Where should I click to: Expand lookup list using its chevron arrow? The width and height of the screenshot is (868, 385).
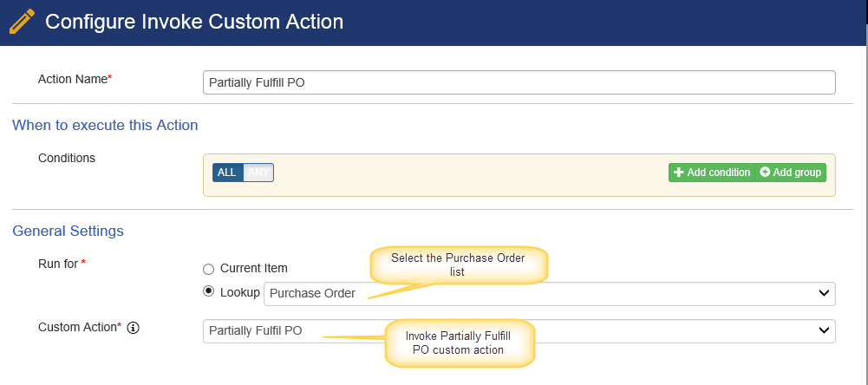824,292
